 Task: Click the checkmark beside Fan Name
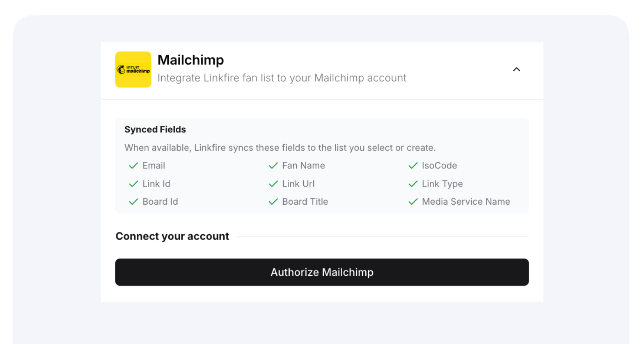coord(273,166)
